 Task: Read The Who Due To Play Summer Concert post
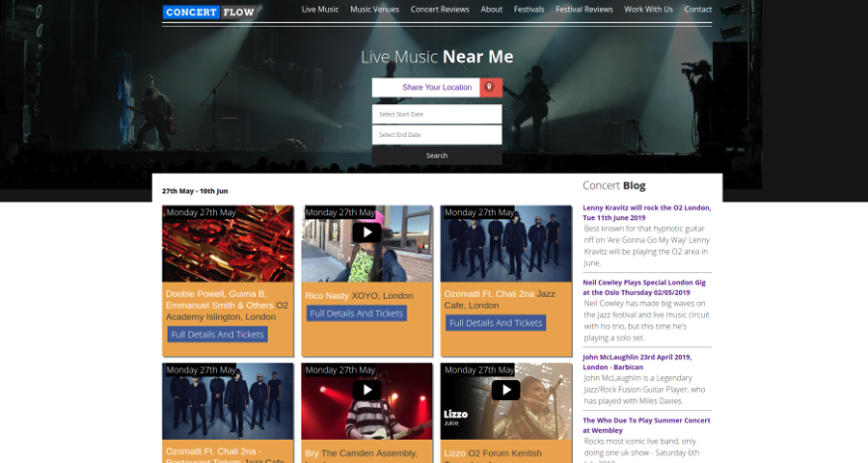click(646, 425)
